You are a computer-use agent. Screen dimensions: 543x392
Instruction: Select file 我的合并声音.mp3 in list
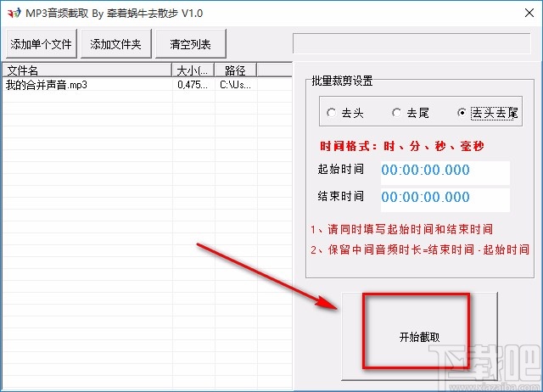point(47,85)
